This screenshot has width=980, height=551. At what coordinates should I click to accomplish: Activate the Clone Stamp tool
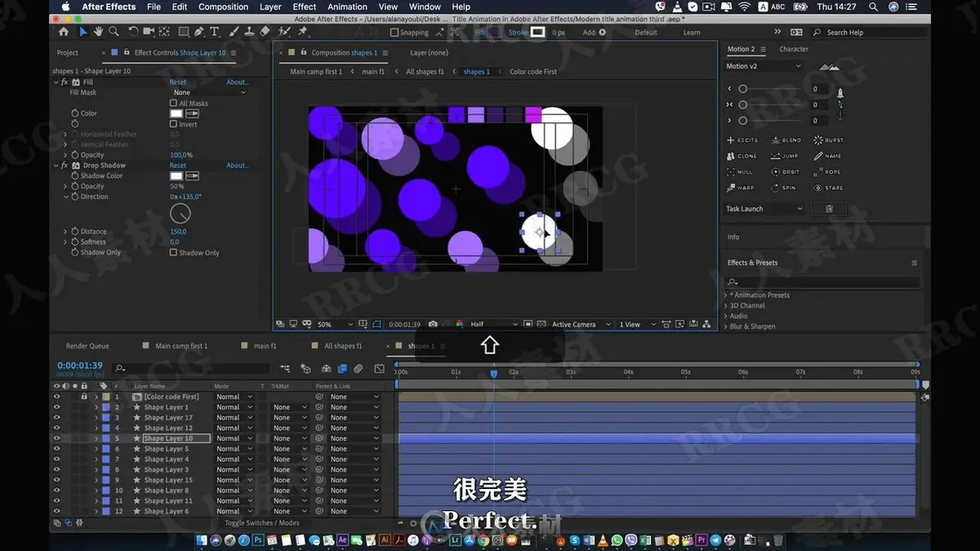tap(249, 32)
